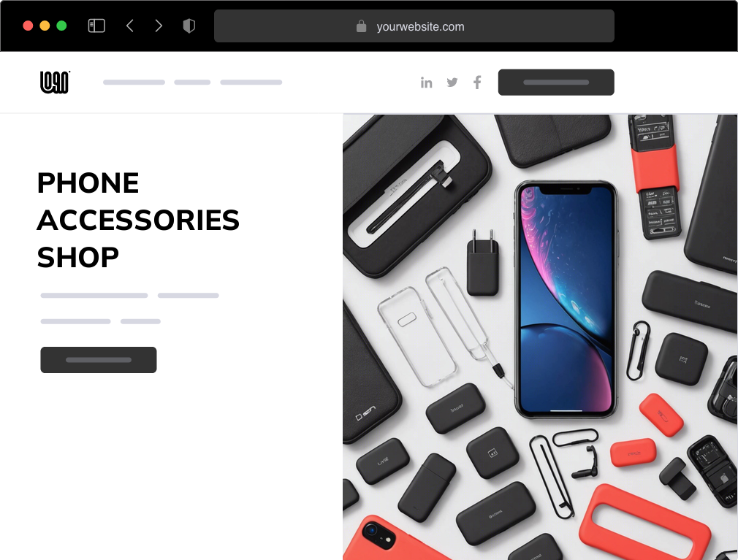This screenshot has height=560, width=738.
Task: Click the Facebook icon in header
Action: 477,83
